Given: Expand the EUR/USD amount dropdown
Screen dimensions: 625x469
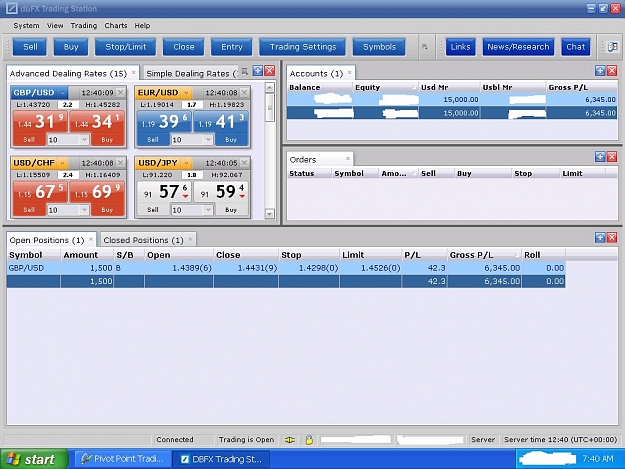Looking at the screenshot, I should pyautogui.click(x=208, y=140).
